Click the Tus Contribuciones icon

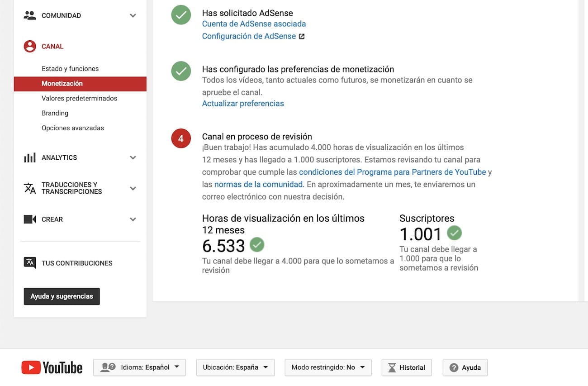click(x=30, y=263)
